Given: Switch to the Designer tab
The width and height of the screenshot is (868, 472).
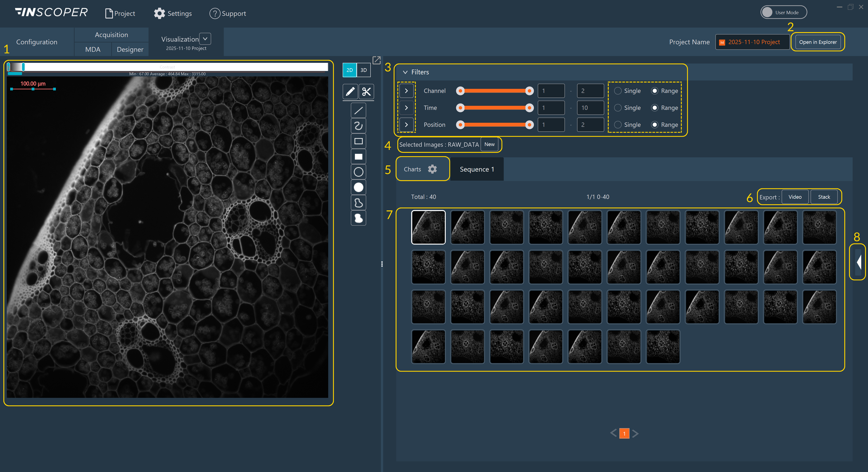Looking at the screenshot, I should pos(130,50).
